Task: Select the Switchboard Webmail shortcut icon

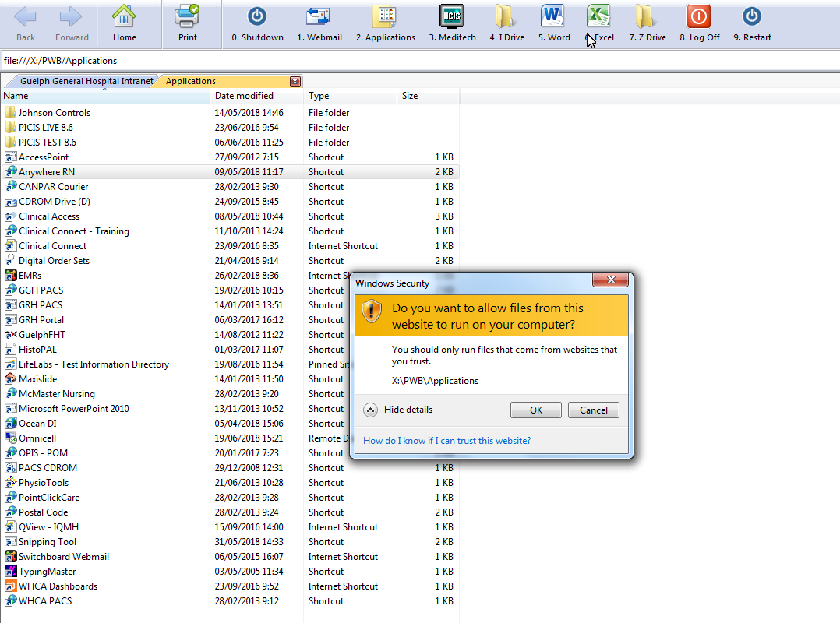Action: pos(10,557)
